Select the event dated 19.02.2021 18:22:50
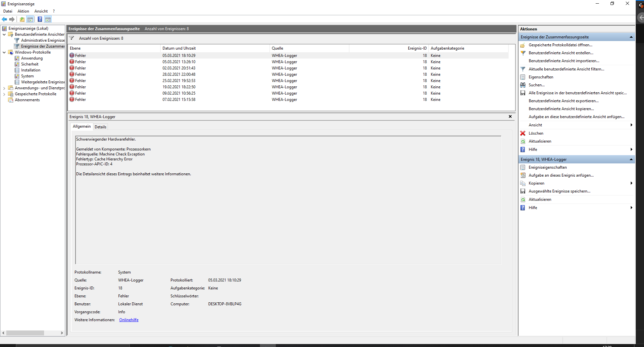Viewport: 644px width, 347px height. coord(288,87)
